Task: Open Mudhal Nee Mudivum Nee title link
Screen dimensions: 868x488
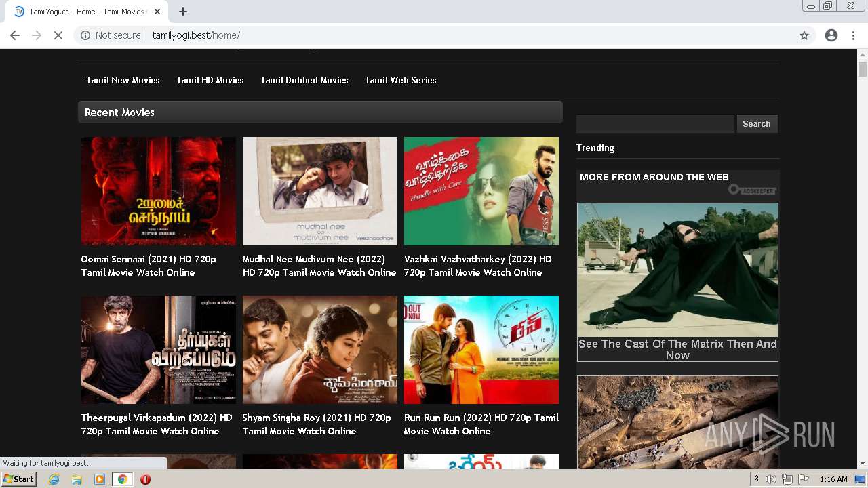Action: pos(319,266)
